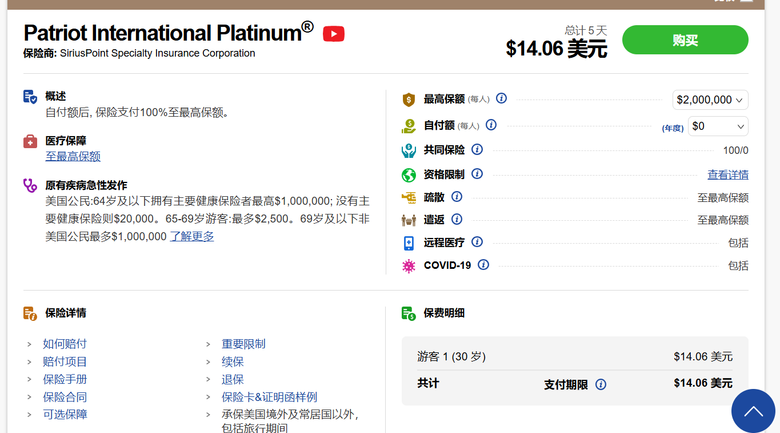This screenshot has width=780, height=433.
Task: Show info tooltip for 远程医疗
Action: tap(477, 242)
